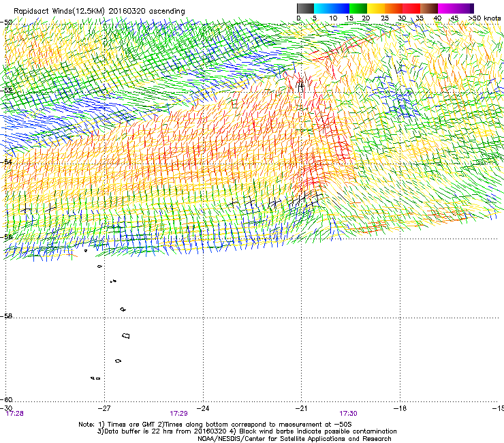
Task: Click the "NOAA/NESDIS/Center for Satellite Applications and Research" credit
Action: coord(294,439)
